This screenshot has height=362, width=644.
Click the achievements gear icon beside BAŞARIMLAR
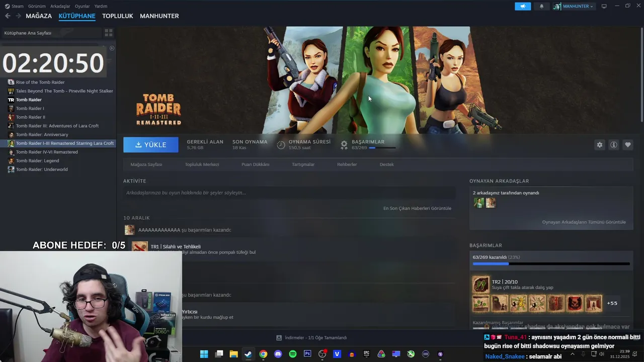pyautogui.click(x=344, y=145)
